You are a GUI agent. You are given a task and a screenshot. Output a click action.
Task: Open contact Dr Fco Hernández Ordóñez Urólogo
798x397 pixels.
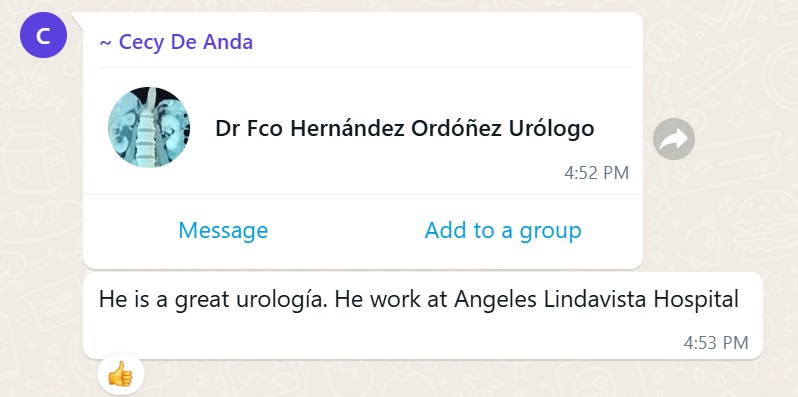coord(405,129)
